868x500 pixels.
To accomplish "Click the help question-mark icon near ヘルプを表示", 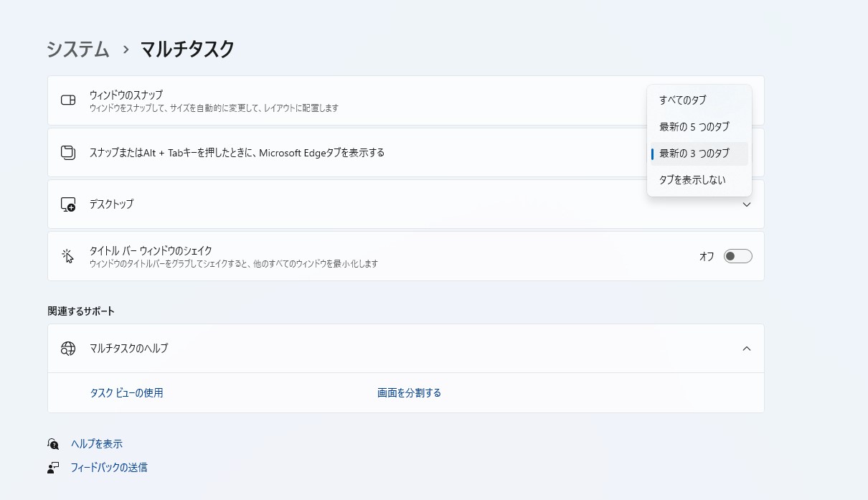I will (53, 443).
